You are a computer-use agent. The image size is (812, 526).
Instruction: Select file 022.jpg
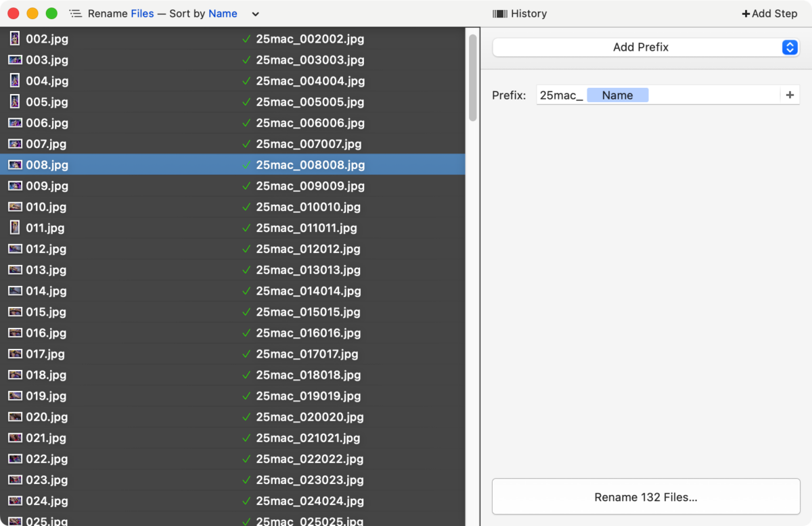(x=47, y=458)
